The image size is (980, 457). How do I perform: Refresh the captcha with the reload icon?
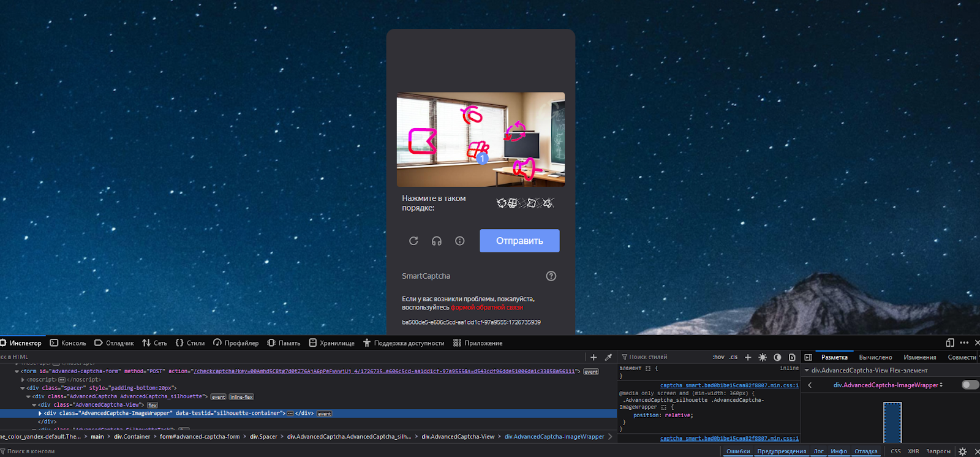[413, 241]
